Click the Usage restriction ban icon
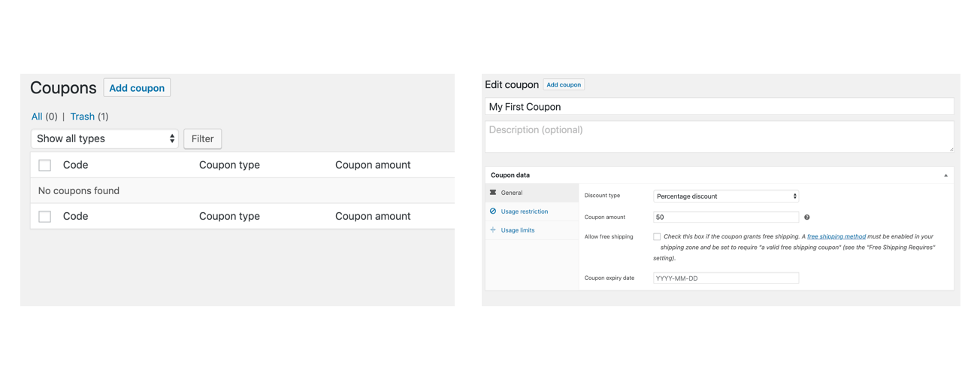Screen dimensions: 980x380 point(493,211)
